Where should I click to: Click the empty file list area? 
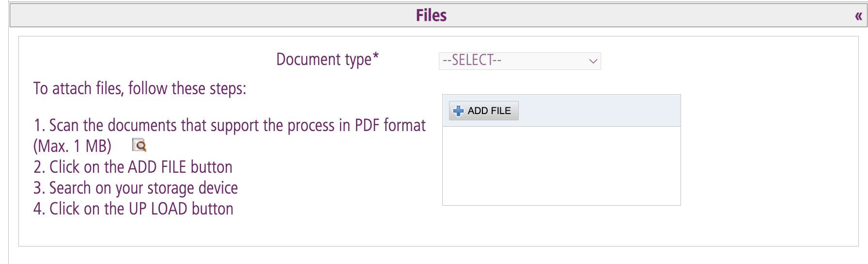point(561,165)
